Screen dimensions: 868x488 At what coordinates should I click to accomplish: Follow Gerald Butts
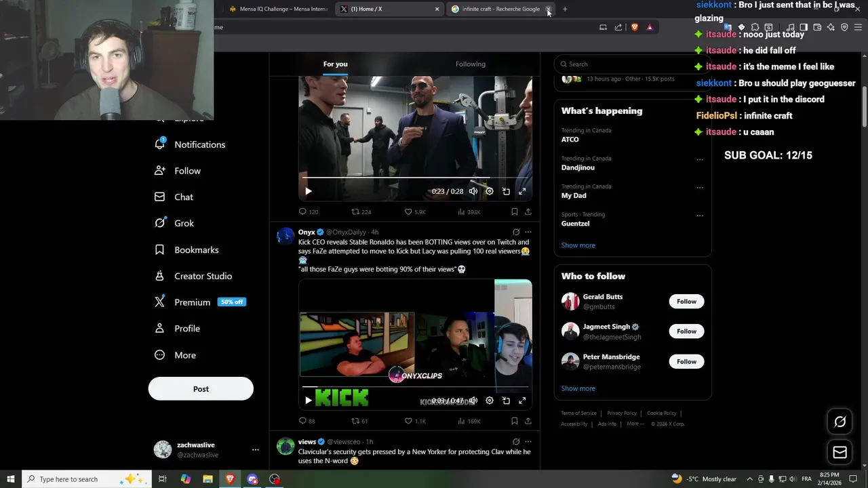coord(686,302)
